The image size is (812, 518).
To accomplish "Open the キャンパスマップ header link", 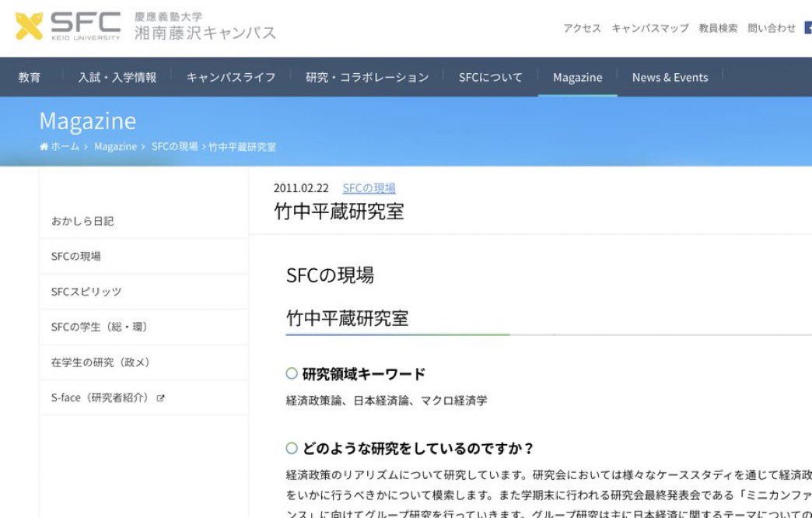I will coord(649,28).
